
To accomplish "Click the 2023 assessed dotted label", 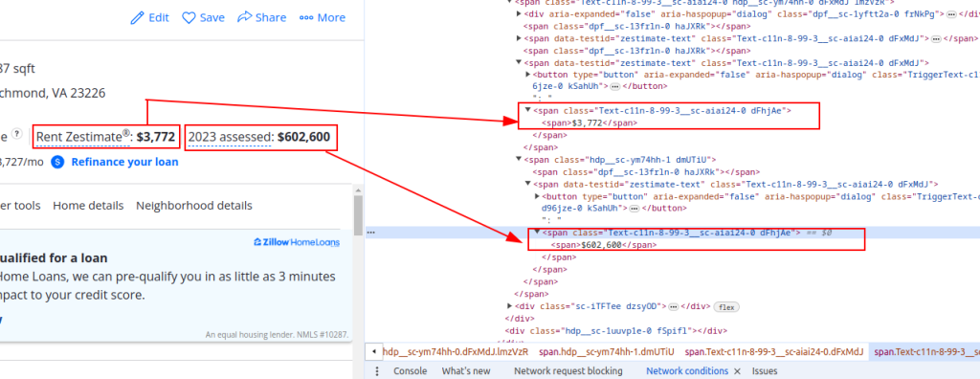I will click(231, 136).
